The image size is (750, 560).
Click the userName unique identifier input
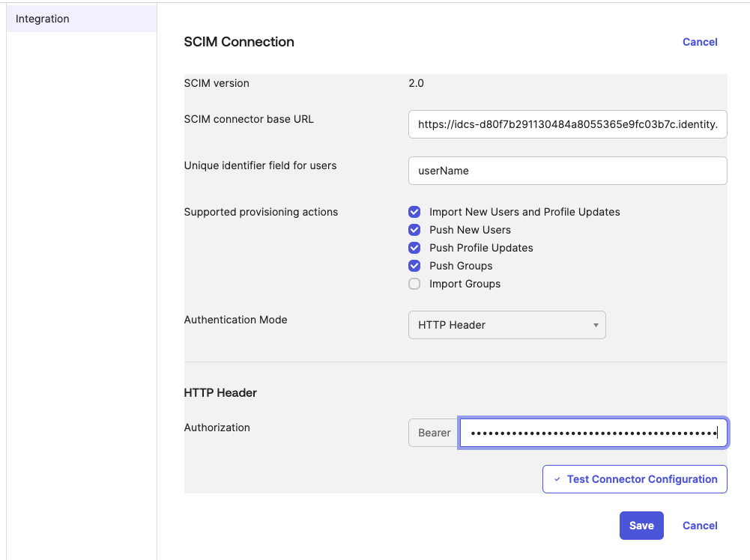coord(567,171)
